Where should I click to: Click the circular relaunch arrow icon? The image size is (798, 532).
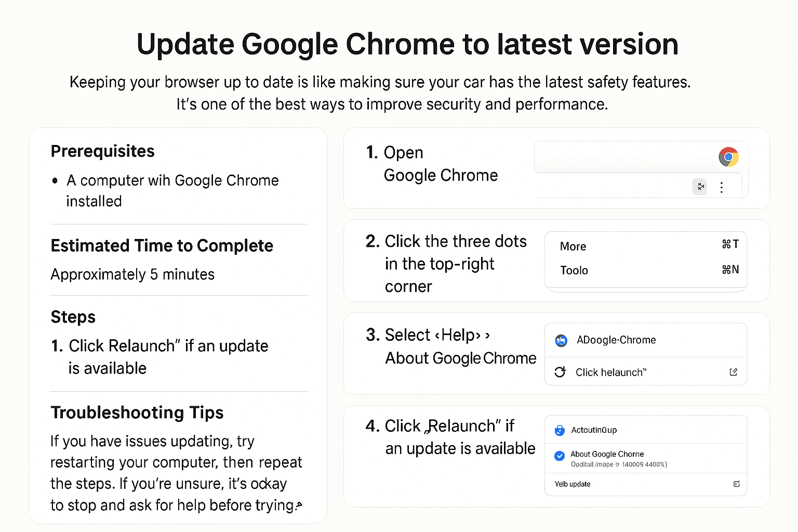[x=560, y=372]
